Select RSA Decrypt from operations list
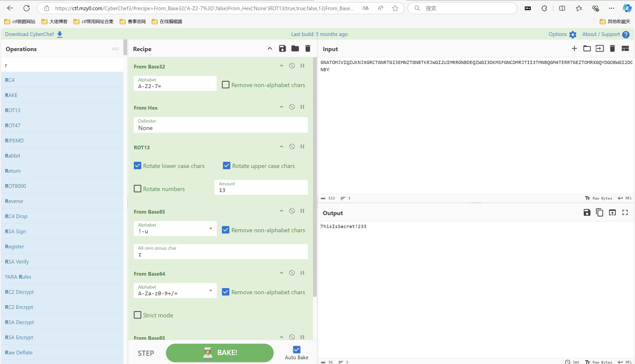Image resolution: width=635 pixels, height=364 pixels. 62,322
